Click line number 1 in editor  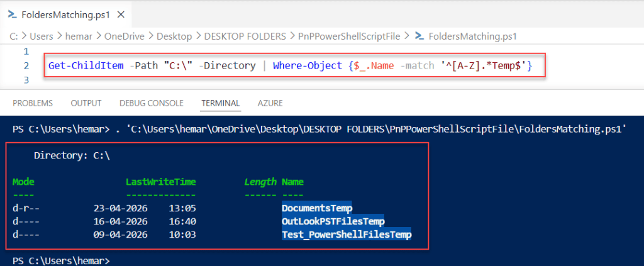[x=26, y=52]
